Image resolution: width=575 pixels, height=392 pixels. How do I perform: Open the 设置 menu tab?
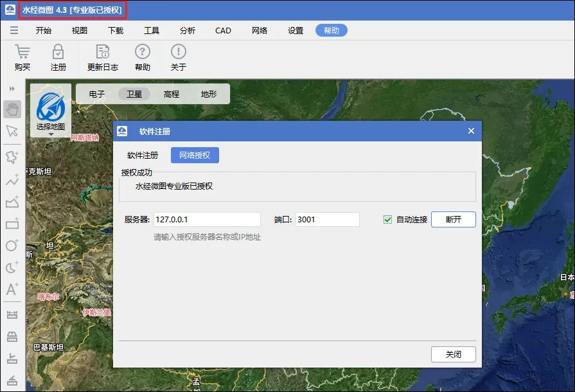295,30
